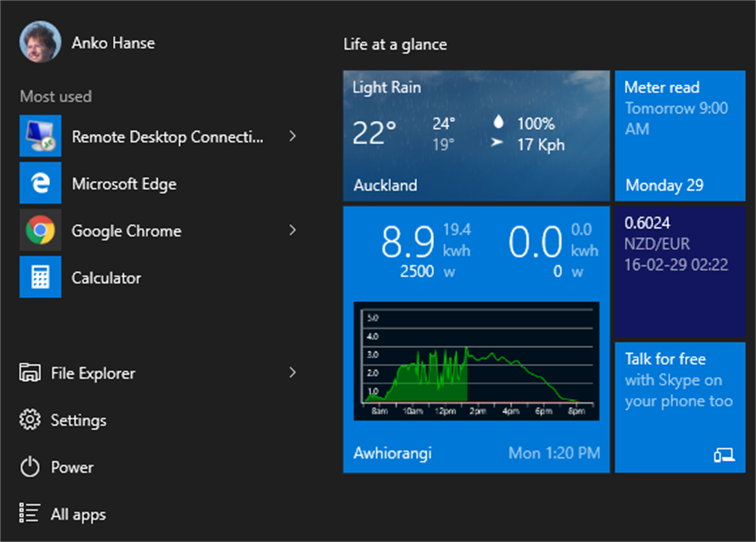Image resolution: width=756 pixels, height=542 pixels.
Task: Click the Awhiorangi energy usage tile
Action: [476, 337]
